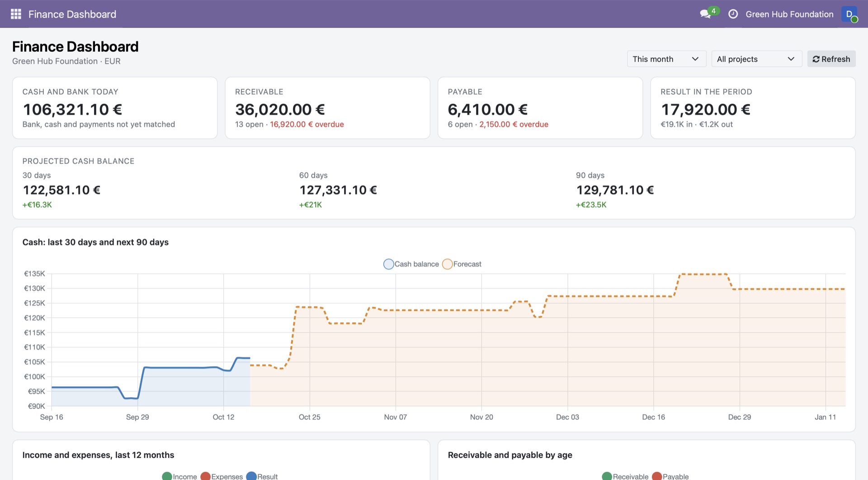Click the Green Hub Foundation · EUR subtitle

pyautogui.click(x=66, y=61)
